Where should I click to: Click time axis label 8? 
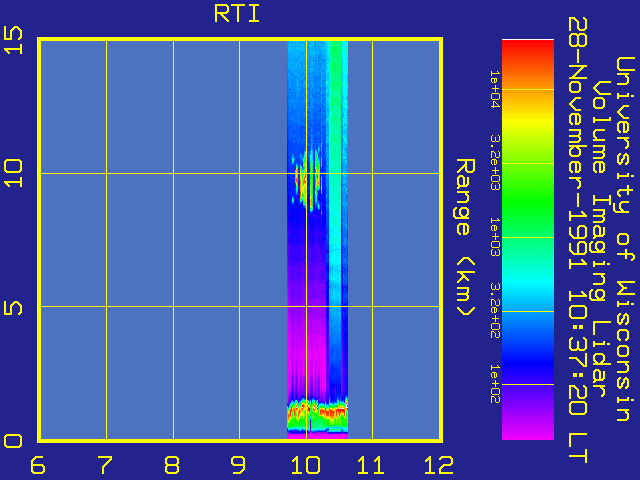point(172,465)
